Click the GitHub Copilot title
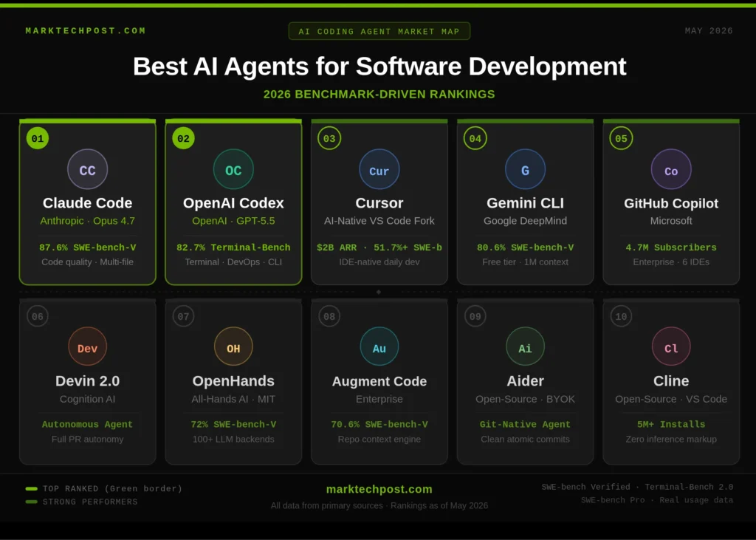The width and height of the screenshot is (756, 540). point(671,204)
